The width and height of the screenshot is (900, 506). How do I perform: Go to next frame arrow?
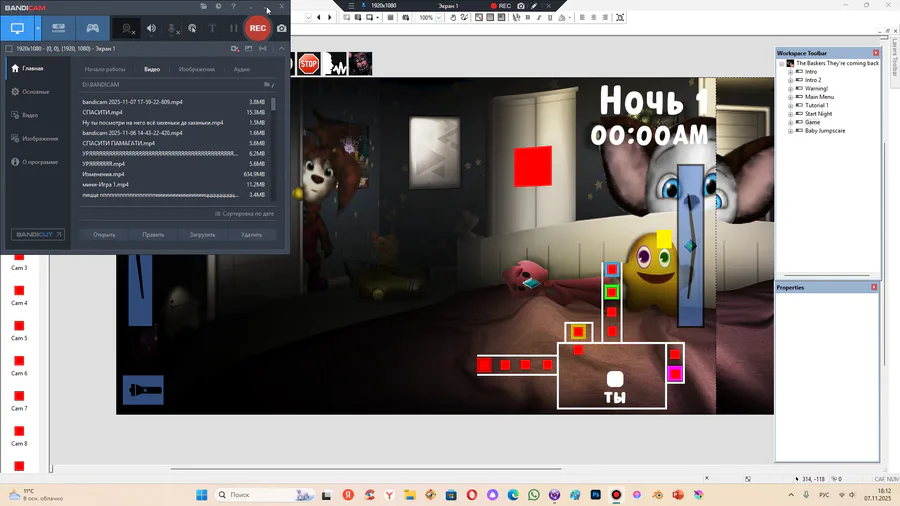pos(329,18)
